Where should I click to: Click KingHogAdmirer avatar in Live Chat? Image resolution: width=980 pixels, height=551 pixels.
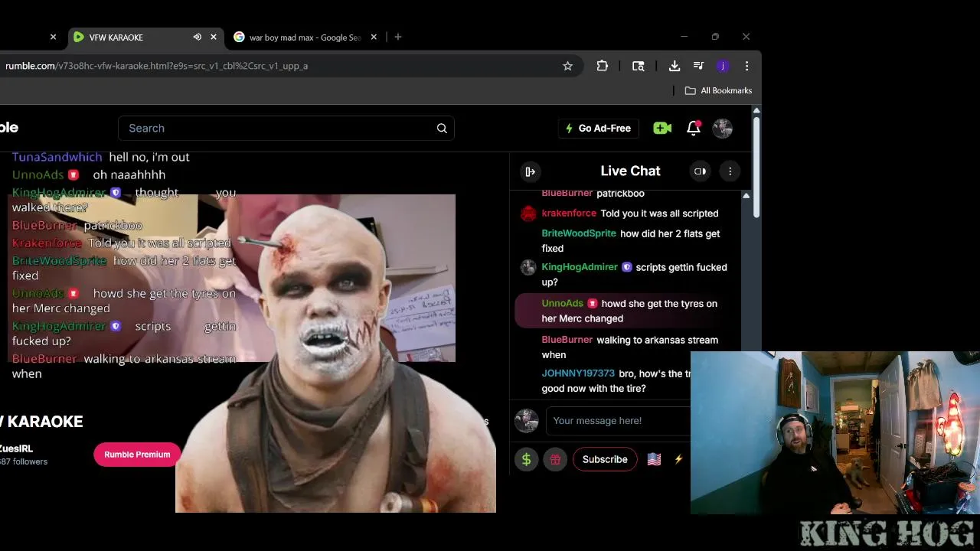(528, 267)
